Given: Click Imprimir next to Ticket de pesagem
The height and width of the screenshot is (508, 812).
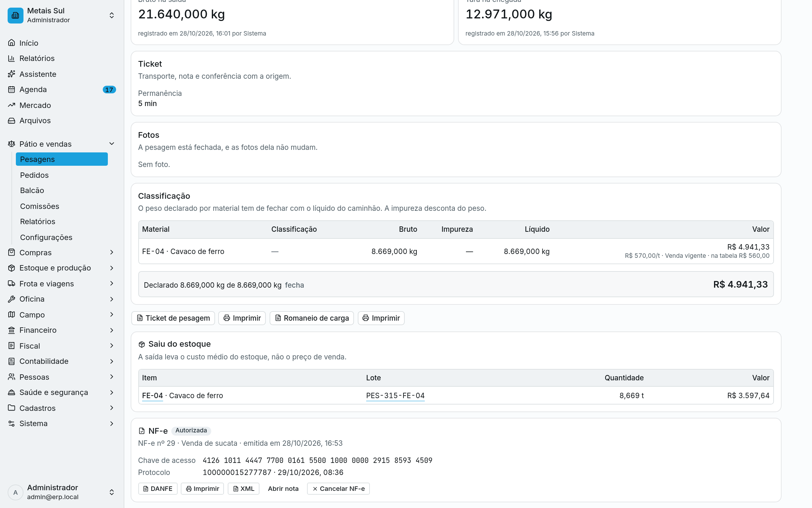Looking at the screenshot, I should pos(242,318).
